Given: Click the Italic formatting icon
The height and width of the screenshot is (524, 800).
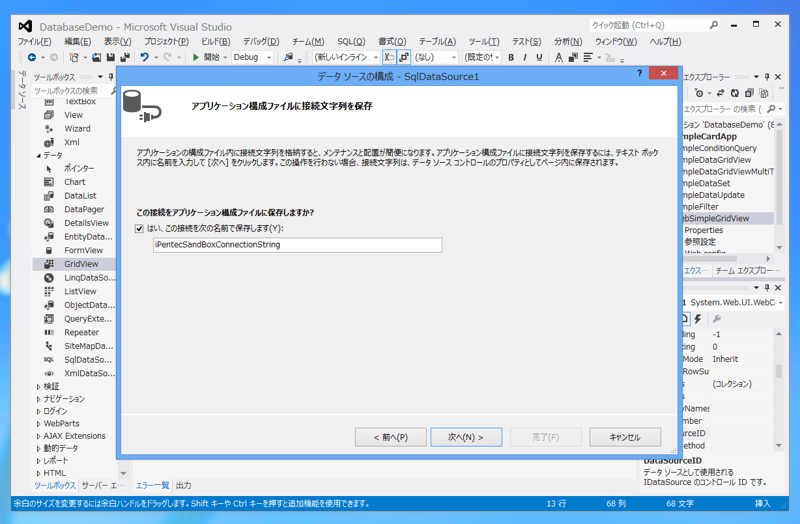Looking at the screenshot, I should tap(525, 58).
